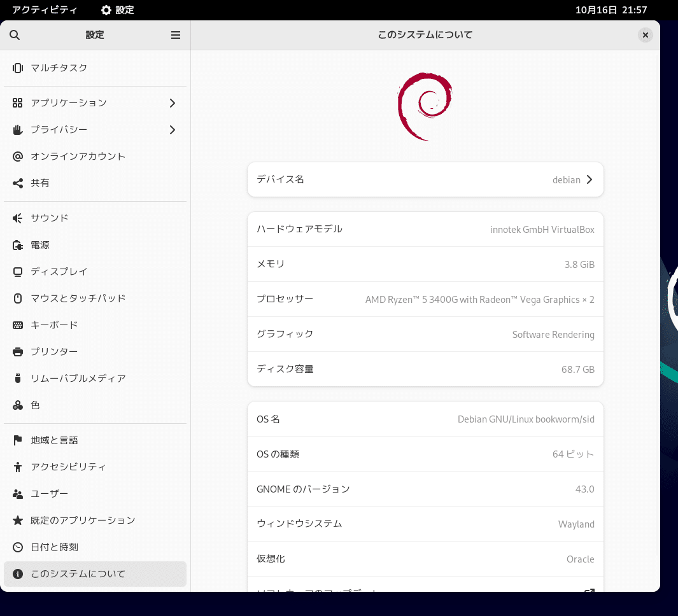Go to 電源 settings
This screenshot has height=616, width=678.
[95, 245]
